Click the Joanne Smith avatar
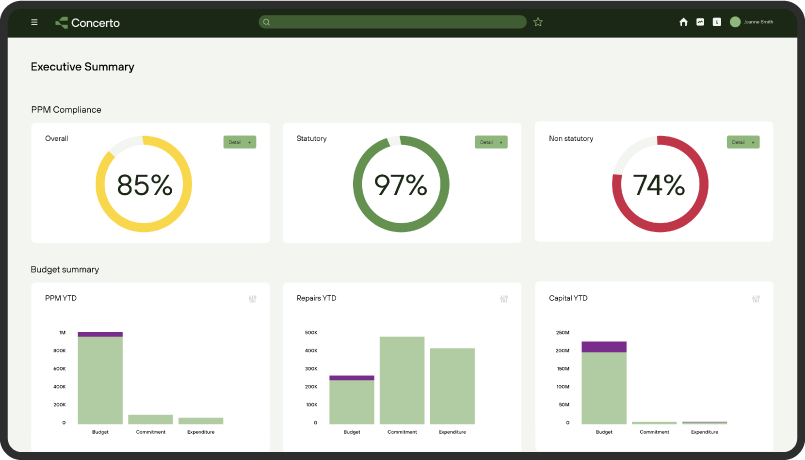The height and width of the screenshot is (460, 805). coord(735,22)
